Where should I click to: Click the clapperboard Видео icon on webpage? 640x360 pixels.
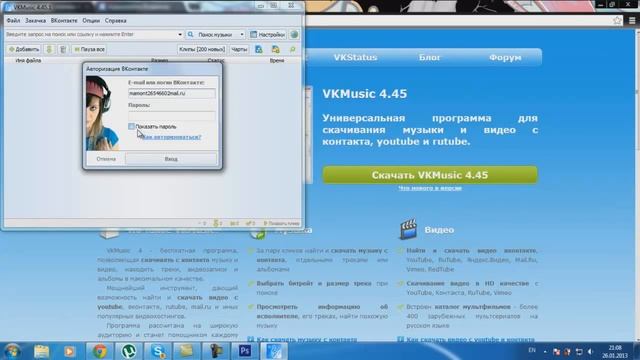(x=408, y=229)
